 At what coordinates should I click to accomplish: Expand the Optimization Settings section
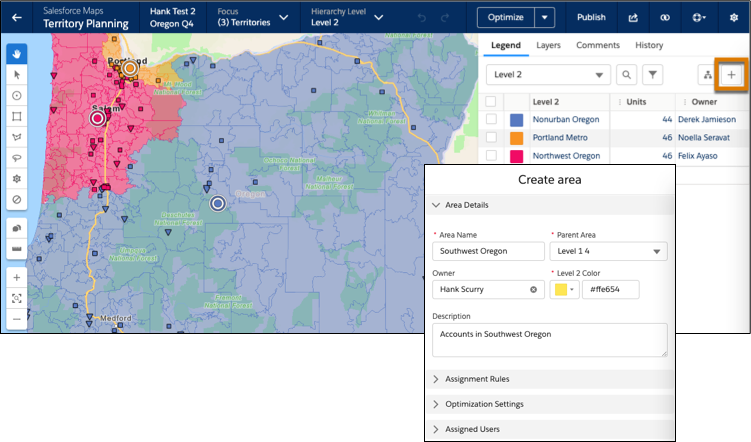pyautogui.click(x=550, y=404)
